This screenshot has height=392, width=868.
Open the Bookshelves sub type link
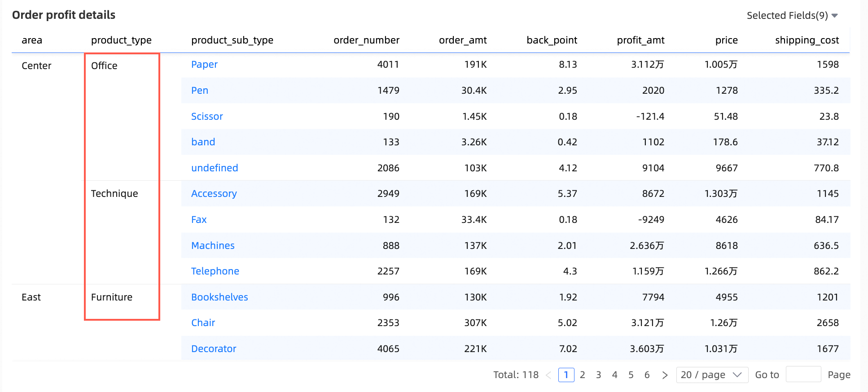pyautogui.click(x=219, y=297)
